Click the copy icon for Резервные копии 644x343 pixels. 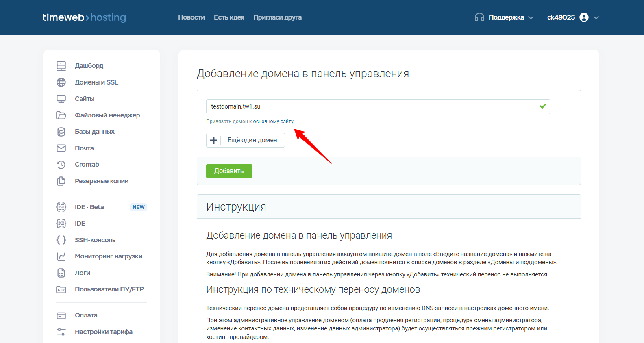coord(61,181)
